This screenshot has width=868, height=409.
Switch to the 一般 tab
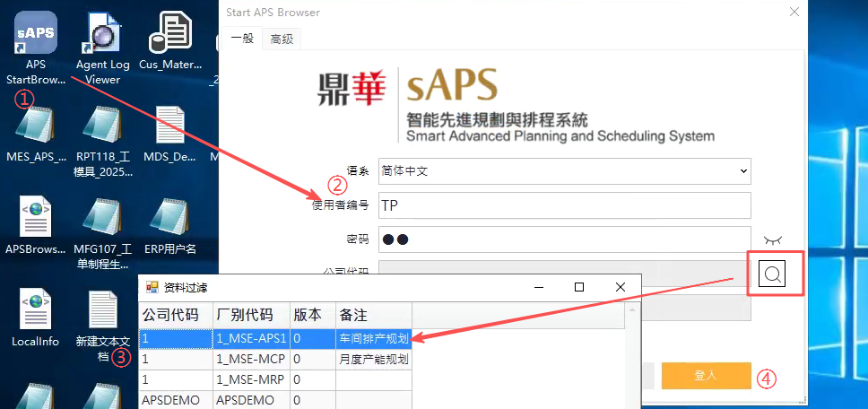point(242,39)
